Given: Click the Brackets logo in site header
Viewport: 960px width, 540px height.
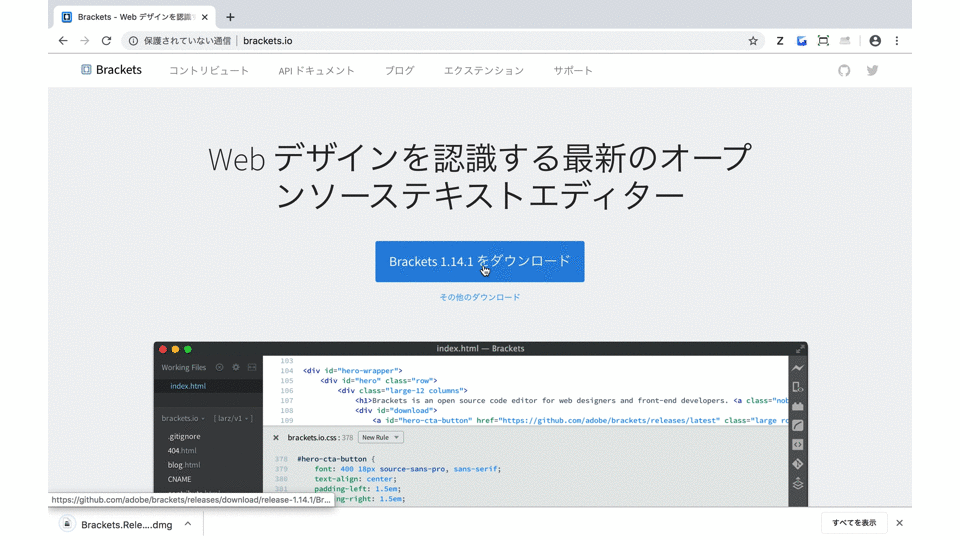Looking at the screenshot, I should pyautogui.click(x=111, y=70).
